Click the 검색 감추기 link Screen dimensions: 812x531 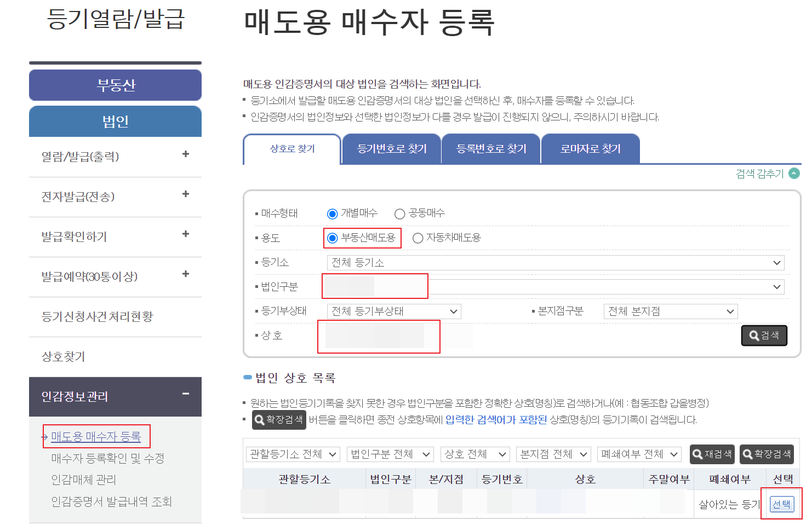click(x=760, y=174)
